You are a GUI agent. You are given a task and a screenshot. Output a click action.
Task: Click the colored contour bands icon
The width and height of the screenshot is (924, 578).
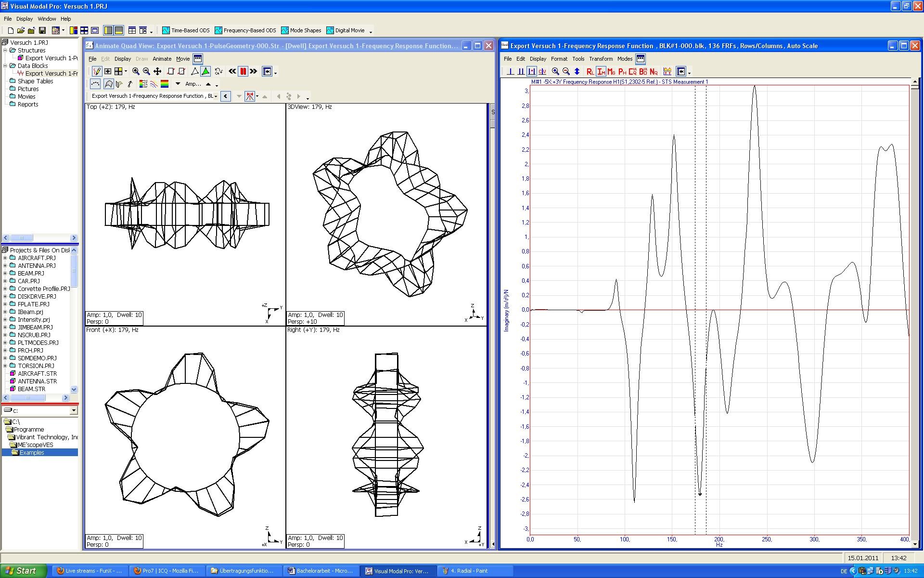tap(165, 84)
